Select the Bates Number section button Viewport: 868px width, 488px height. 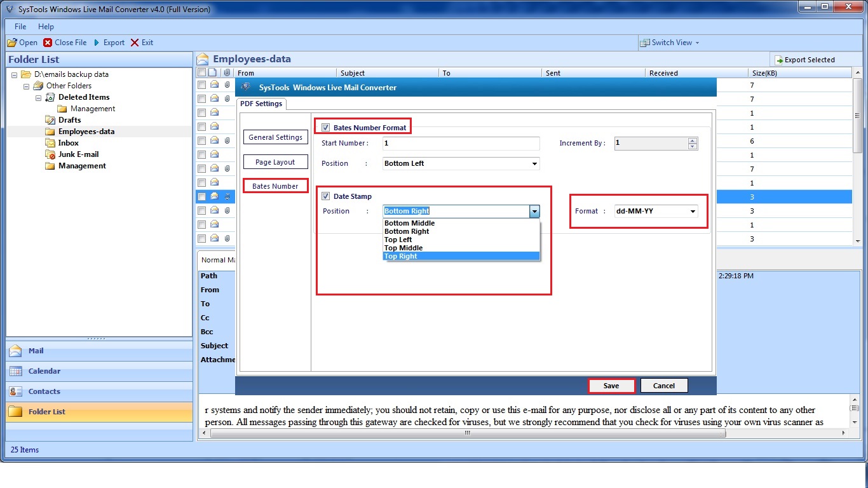[275, 186]
